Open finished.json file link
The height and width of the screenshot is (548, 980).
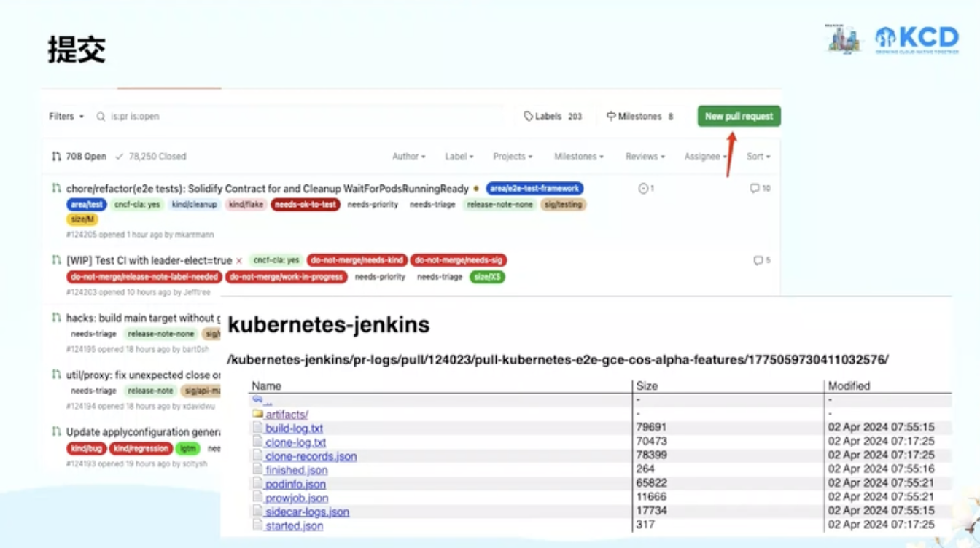(296, 470)
